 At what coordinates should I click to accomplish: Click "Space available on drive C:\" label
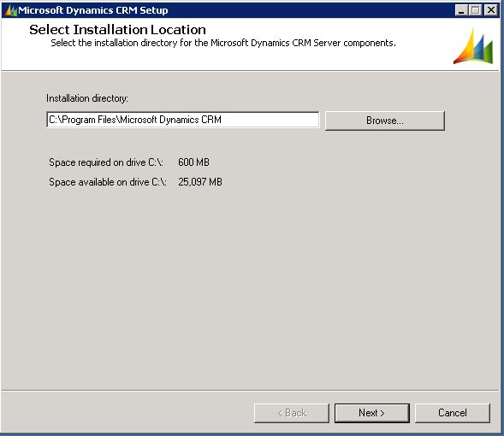click(108, 182)
